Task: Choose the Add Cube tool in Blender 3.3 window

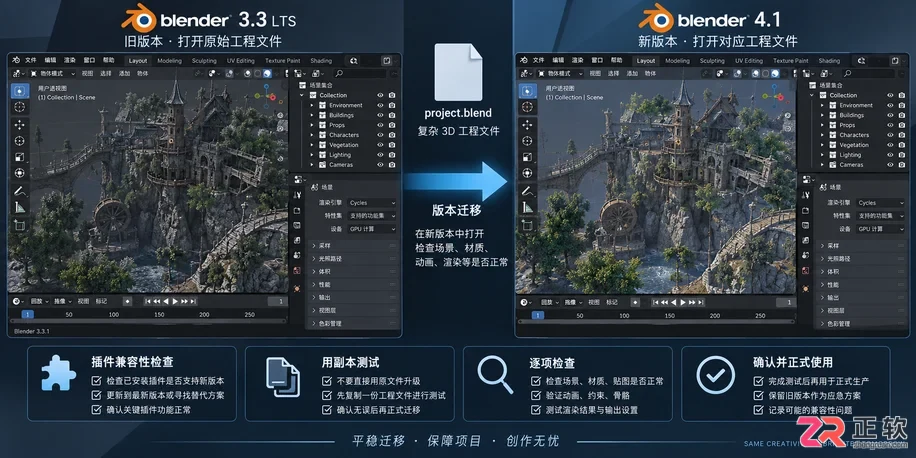Action: (20, 225)
